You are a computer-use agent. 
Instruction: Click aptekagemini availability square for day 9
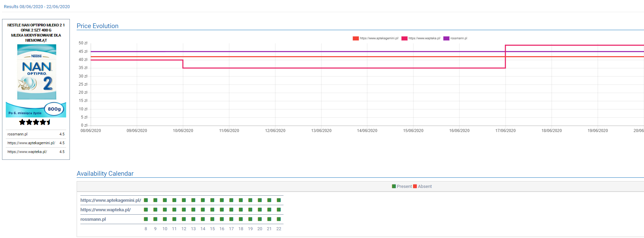(x=155, y=200)
